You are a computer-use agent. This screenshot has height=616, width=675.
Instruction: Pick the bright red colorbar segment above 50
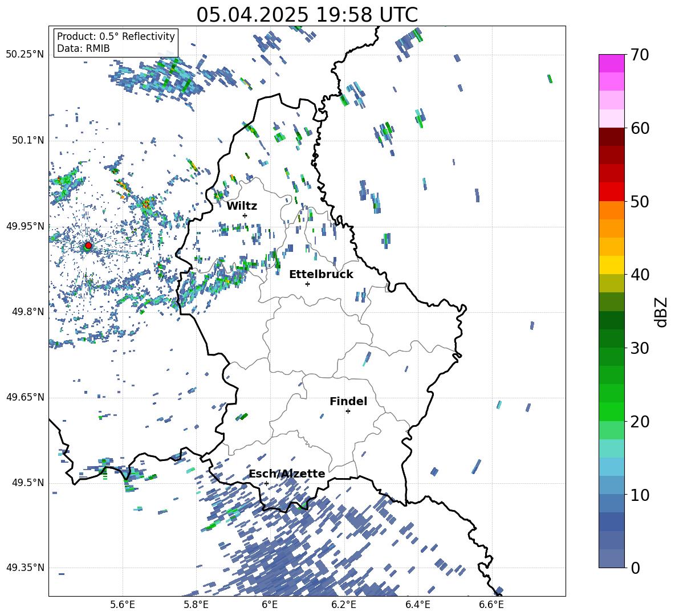click(x=611, y=192)
